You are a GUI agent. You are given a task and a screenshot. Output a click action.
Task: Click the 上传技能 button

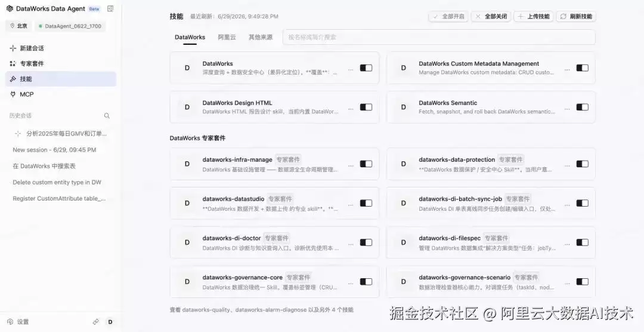pos(534,17)
